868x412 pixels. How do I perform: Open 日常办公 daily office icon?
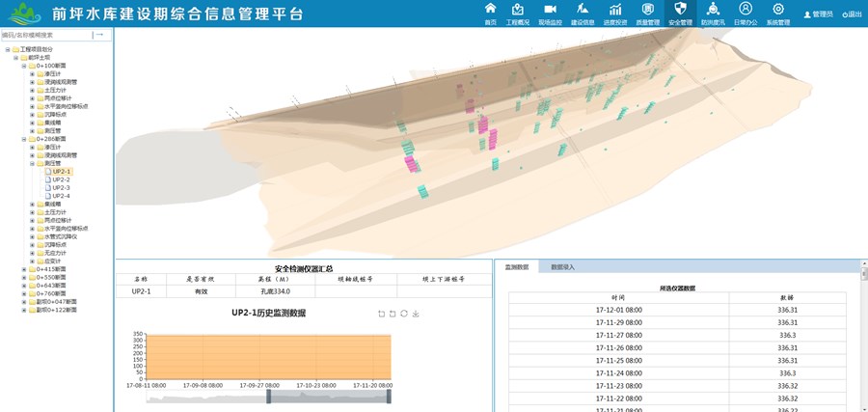coord(746,13)
